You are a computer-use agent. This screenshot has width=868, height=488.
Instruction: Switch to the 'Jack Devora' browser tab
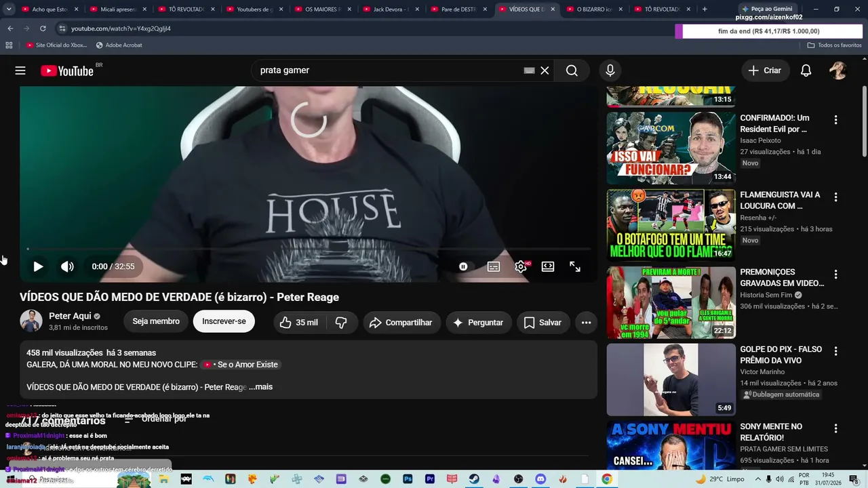coord(391,9)
